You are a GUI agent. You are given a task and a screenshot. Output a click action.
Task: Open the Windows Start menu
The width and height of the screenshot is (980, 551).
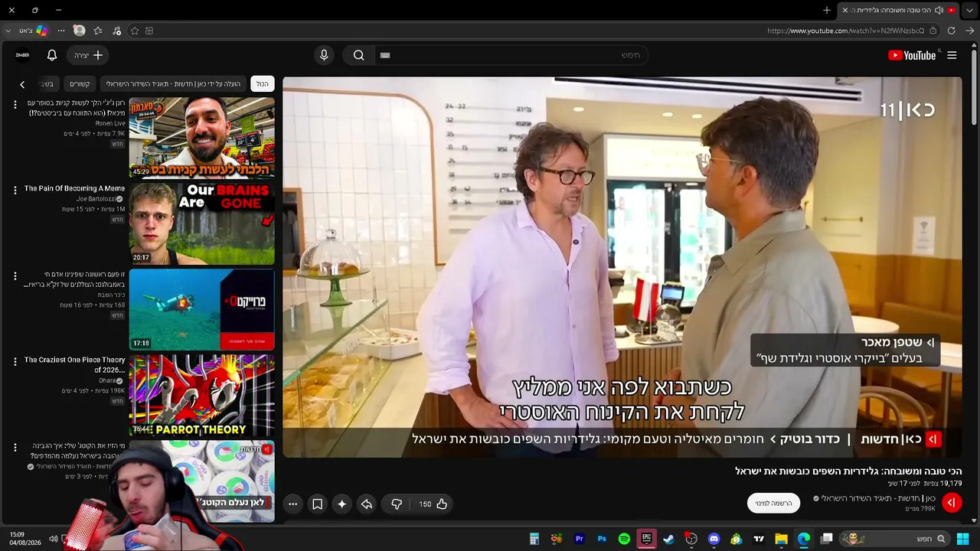pos(962,539)
